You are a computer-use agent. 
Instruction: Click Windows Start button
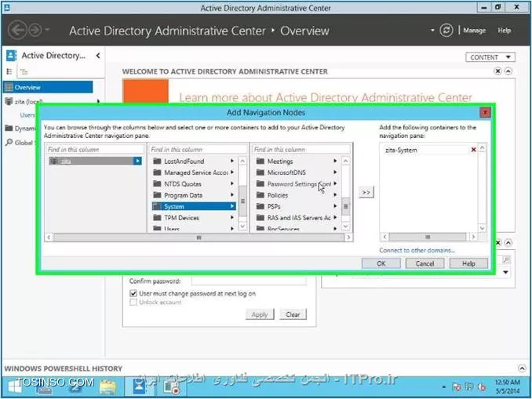tap(13, 387)
